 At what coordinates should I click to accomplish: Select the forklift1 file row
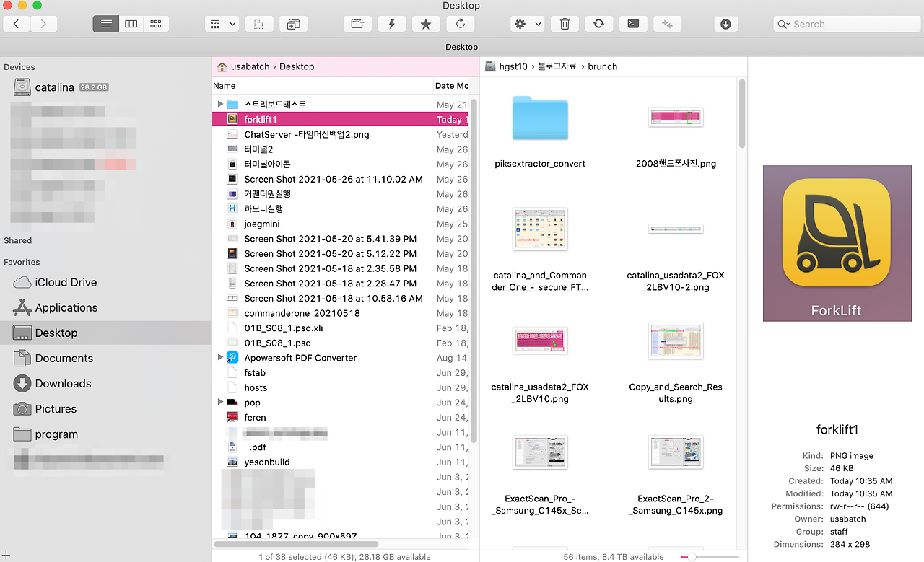point(341,119)
